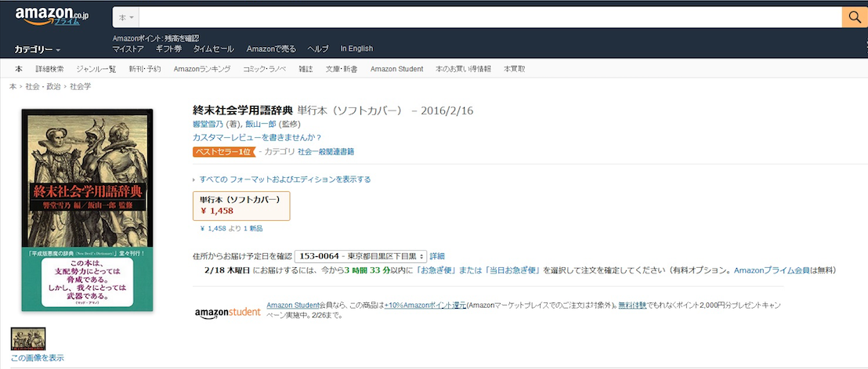The height and width of the screenshot is (369, 868).
Task: Click 無料体験 link in promo
Action: [631, 305]
